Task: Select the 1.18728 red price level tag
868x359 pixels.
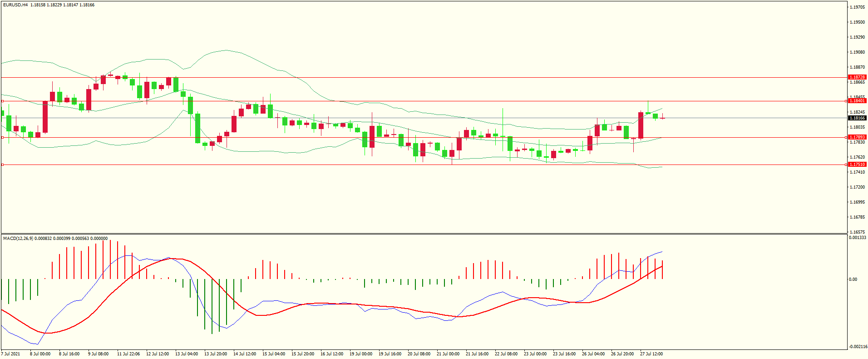Action: [x=857, y=77]
